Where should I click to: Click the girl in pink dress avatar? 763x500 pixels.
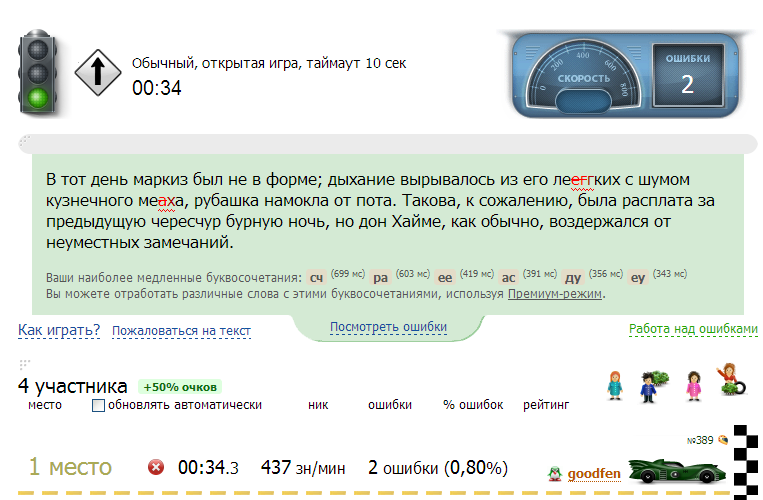[x=694, y=386]
